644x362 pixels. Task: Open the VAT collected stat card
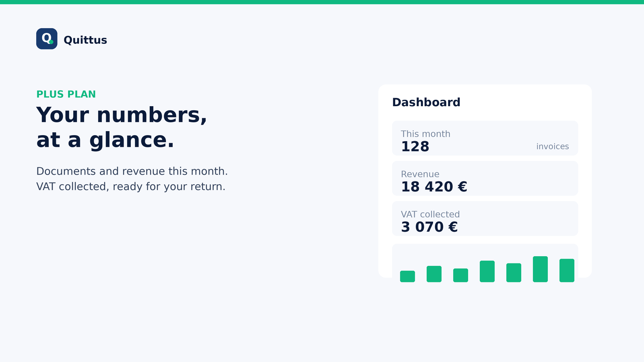(485, 218)
